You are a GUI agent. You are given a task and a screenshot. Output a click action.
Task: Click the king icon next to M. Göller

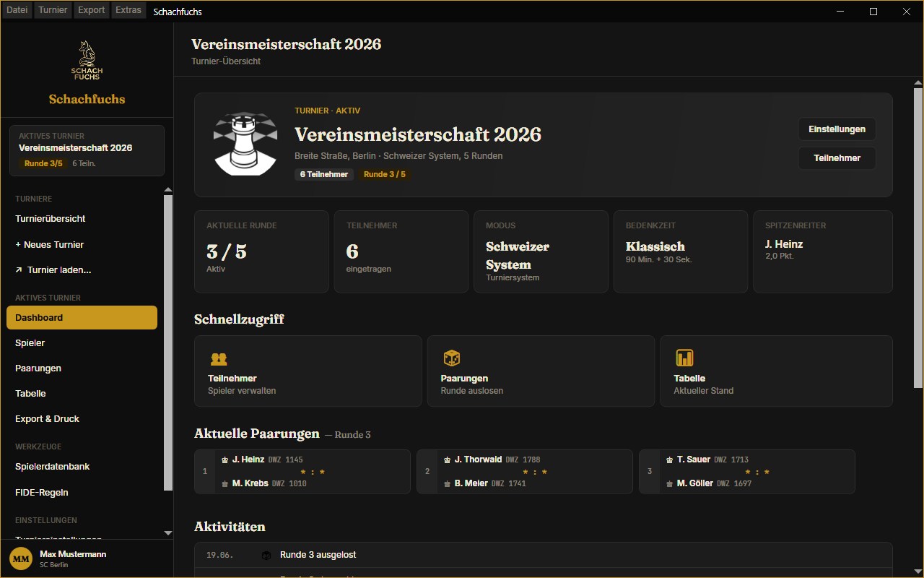[669, 483]
